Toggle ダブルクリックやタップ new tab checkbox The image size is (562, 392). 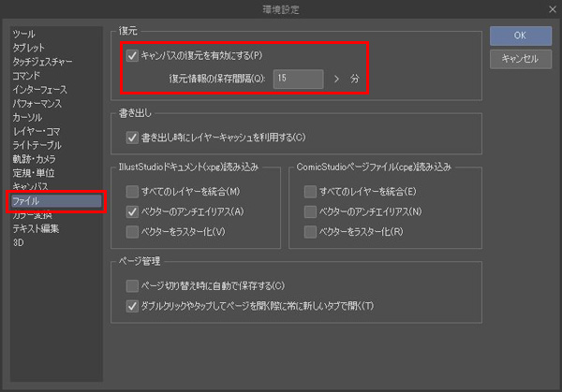(132, 305)
